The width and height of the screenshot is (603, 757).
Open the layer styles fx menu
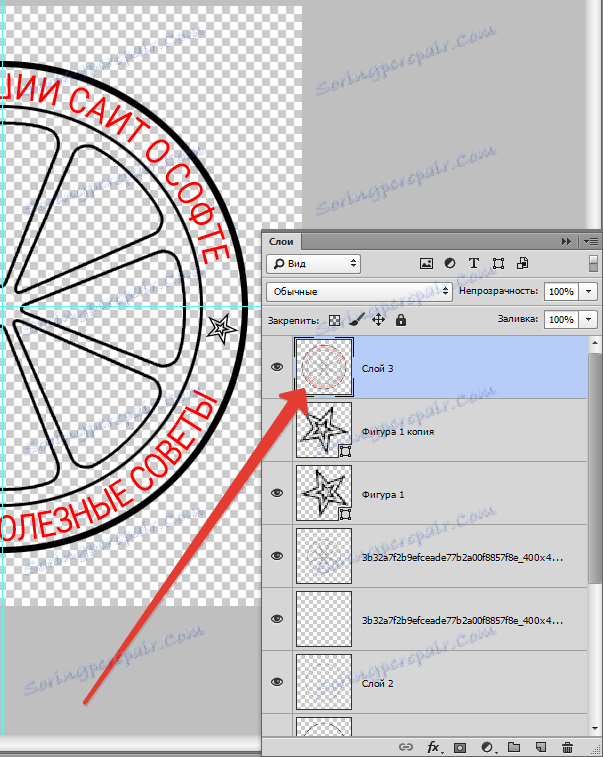point(434,747)
